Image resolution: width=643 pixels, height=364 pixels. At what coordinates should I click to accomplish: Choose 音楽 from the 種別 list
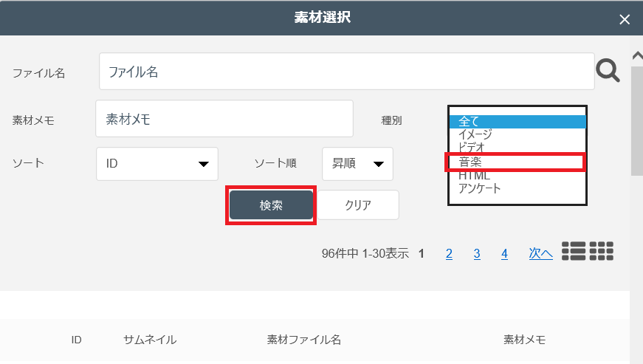tap(517, 162)
